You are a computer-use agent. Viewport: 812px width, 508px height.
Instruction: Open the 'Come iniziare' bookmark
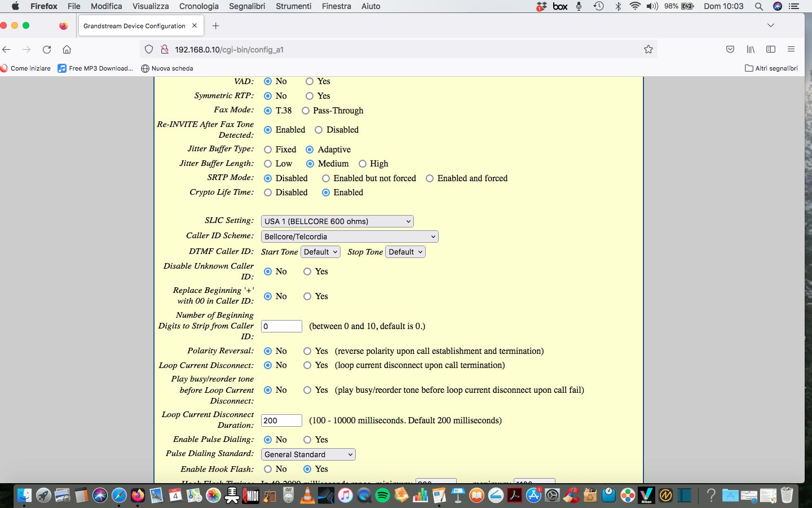[26, 68]
